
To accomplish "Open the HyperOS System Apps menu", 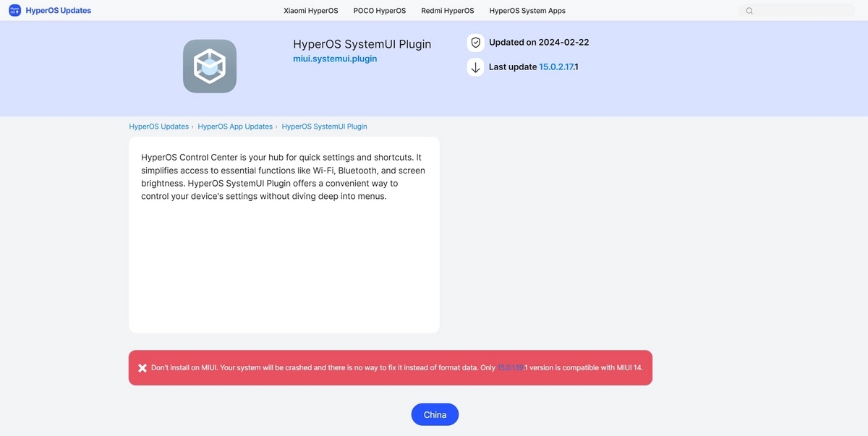I will (x=527, y=11).
